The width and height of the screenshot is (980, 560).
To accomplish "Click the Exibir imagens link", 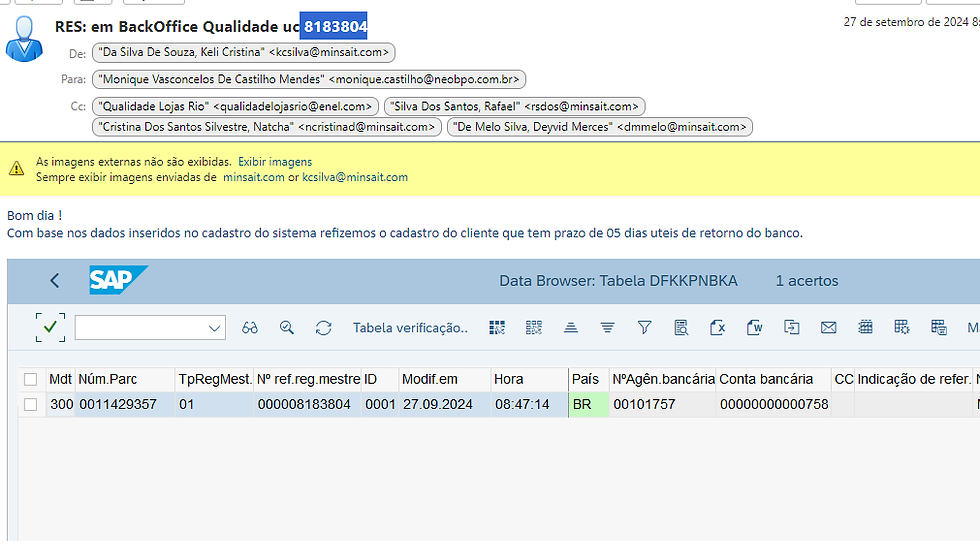I will coord(275,162).
